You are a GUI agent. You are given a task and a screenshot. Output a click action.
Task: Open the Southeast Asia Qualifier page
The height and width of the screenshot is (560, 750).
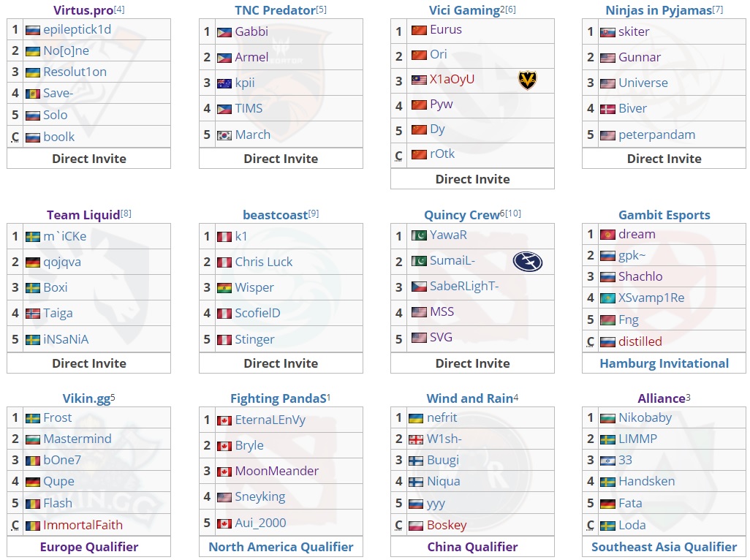pos(664,546)
